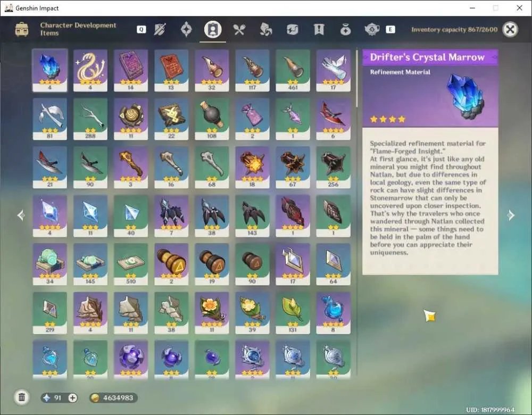Click the E next-tab key hint
532x415 pixels.
(390, 29)
